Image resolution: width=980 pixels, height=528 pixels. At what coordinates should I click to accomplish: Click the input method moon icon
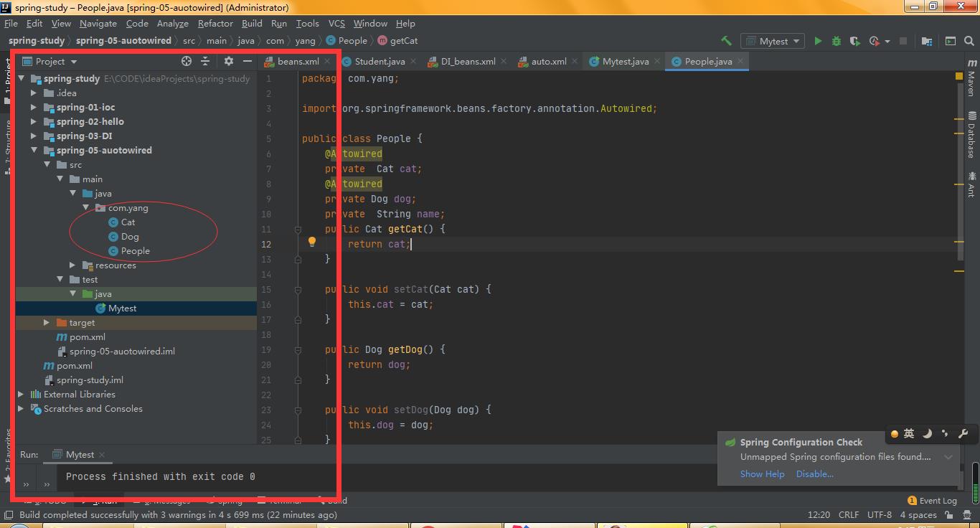point(927,433)
